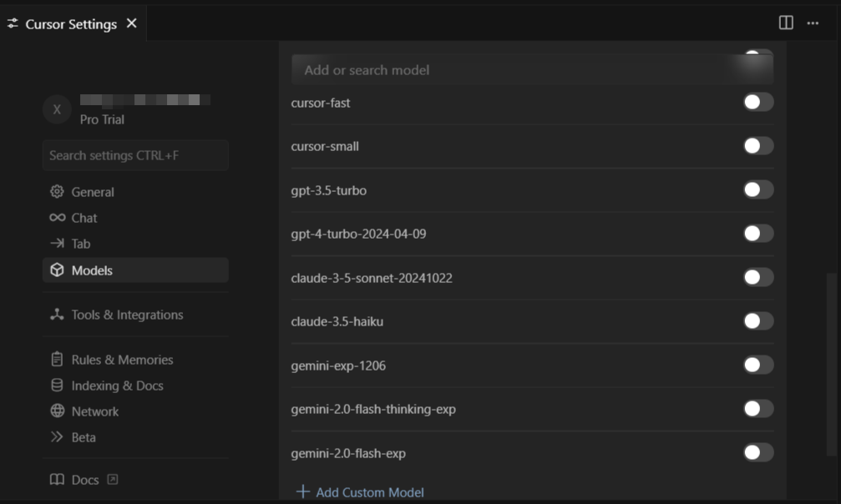Click the Tab arrow icon
The height and width of the screenshot is (504, 841).
click(x=57, y=244)
